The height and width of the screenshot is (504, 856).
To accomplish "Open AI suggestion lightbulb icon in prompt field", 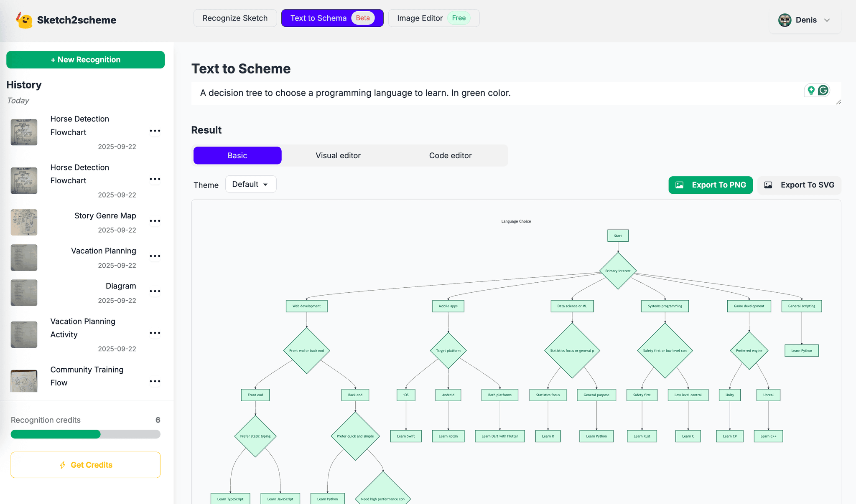I will click(811, 90).
